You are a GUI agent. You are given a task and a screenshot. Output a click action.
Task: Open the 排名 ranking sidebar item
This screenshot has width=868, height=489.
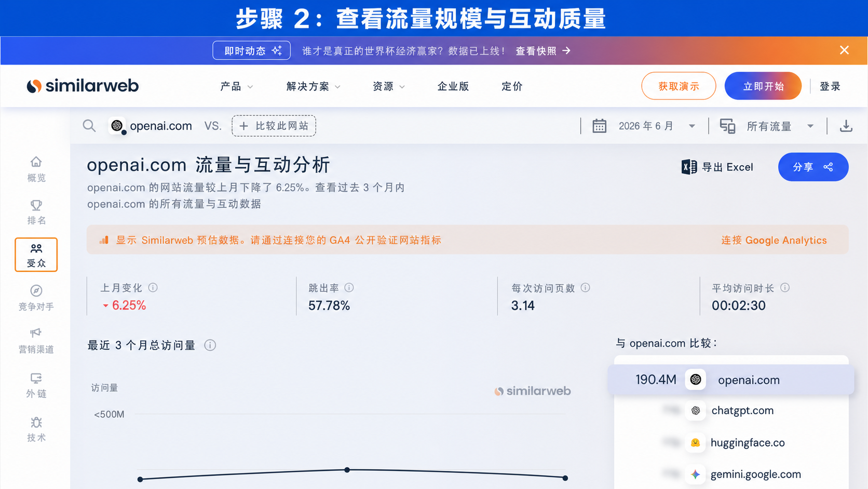36,212
